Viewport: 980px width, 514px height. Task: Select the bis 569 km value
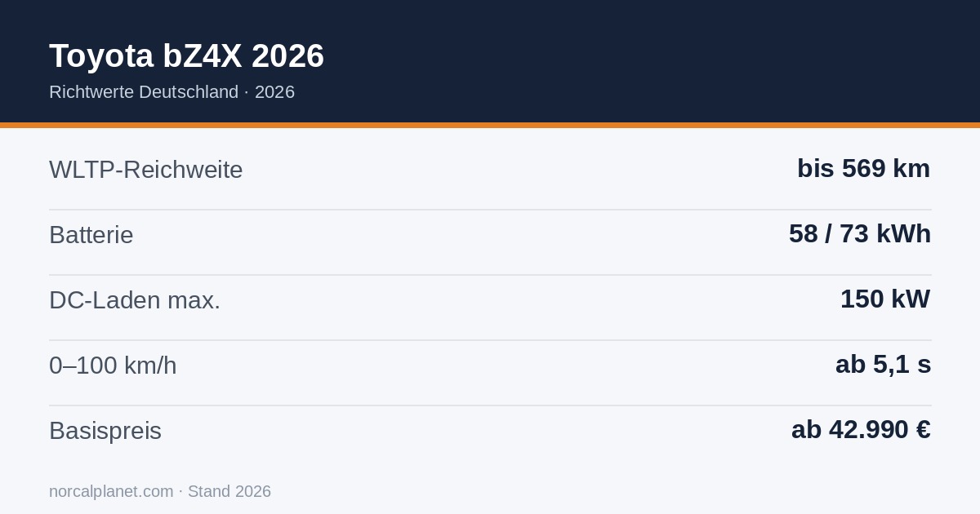coord(864,168)
